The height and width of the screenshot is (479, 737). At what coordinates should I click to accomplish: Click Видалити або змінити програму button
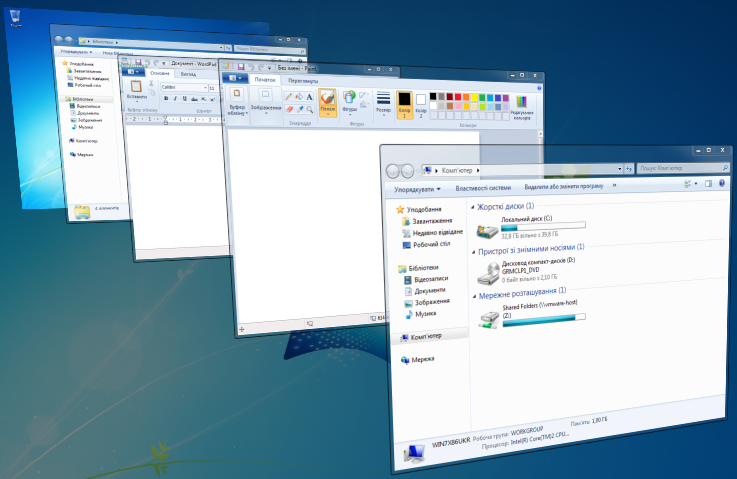(564, 186)
